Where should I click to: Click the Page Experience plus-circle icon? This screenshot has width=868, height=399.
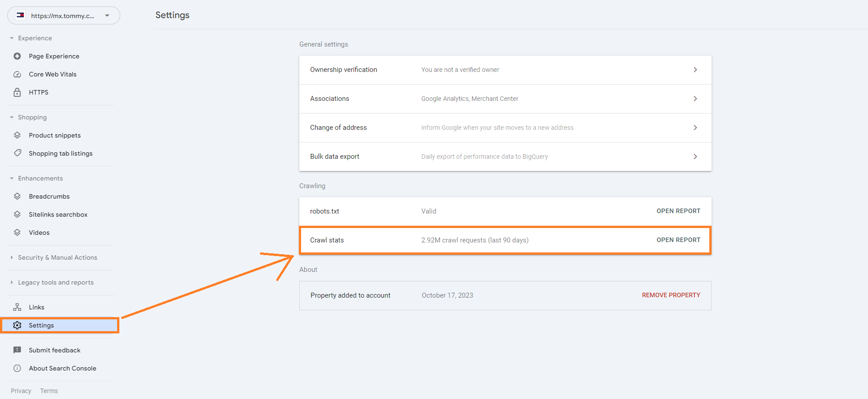(17, 56)
